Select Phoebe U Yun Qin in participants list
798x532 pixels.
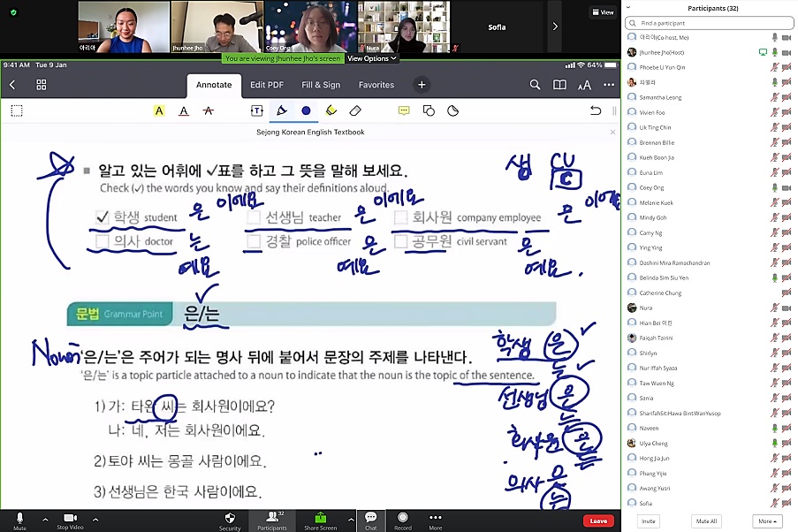click(710, 67)
